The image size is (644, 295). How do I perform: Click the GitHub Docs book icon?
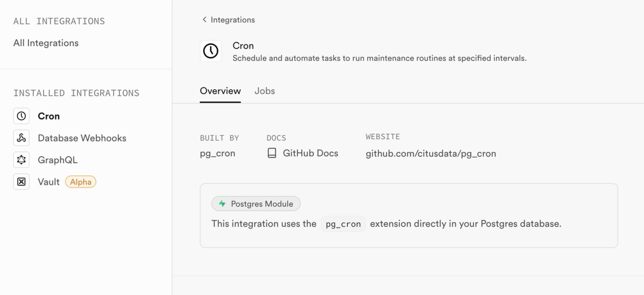click(x=272, y=153)
